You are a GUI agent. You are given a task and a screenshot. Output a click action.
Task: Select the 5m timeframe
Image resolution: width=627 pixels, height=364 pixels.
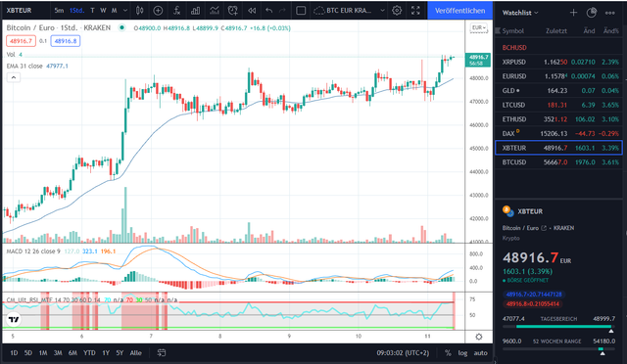(59, 11)
